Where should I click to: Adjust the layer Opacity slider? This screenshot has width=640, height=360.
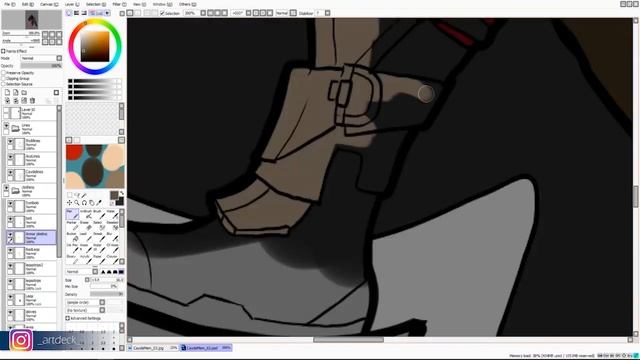(41, 66)
